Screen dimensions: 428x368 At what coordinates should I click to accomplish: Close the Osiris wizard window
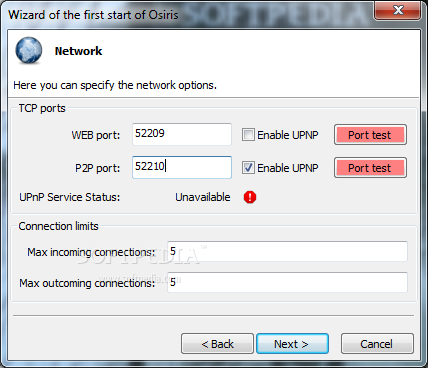(x=398, y=10)
